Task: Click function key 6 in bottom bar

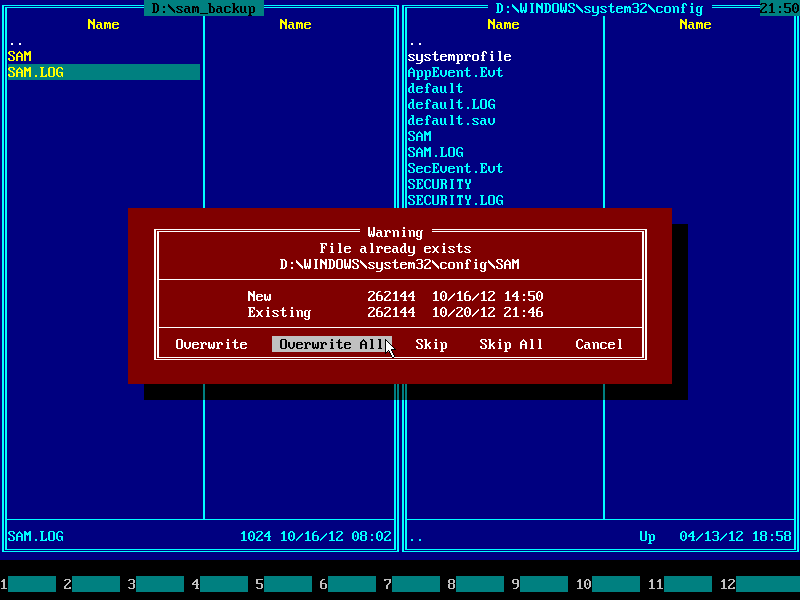Action: click(348, 584)
